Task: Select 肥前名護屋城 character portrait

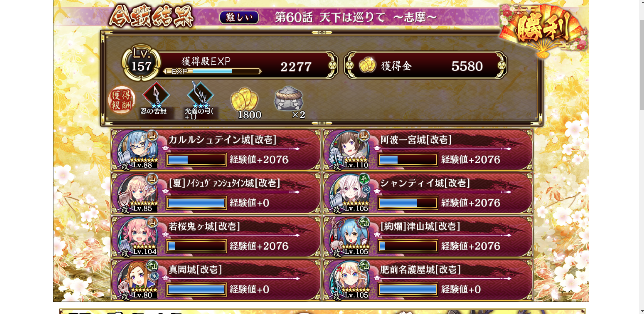Action: point(349,280)
